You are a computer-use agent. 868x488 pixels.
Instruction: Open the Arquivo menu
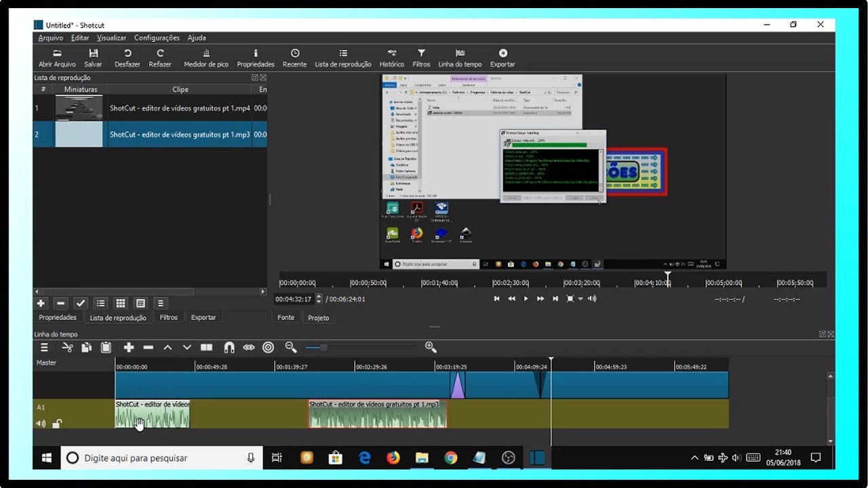click(x=51, y=38)
